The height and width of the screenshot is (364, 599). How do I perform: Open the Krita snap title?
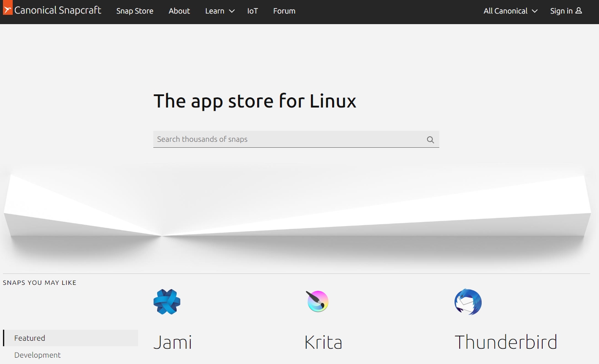coord(323,342)
